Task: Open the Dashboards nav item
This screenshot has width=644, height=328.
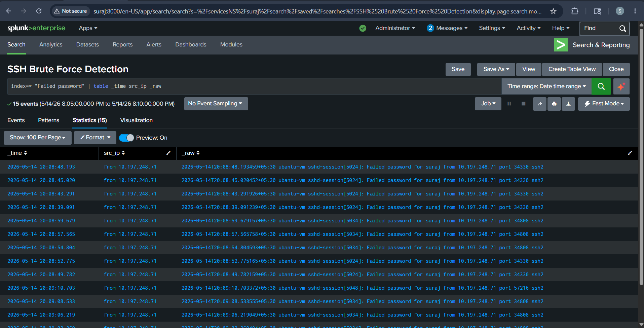Action: coord(191,45)
